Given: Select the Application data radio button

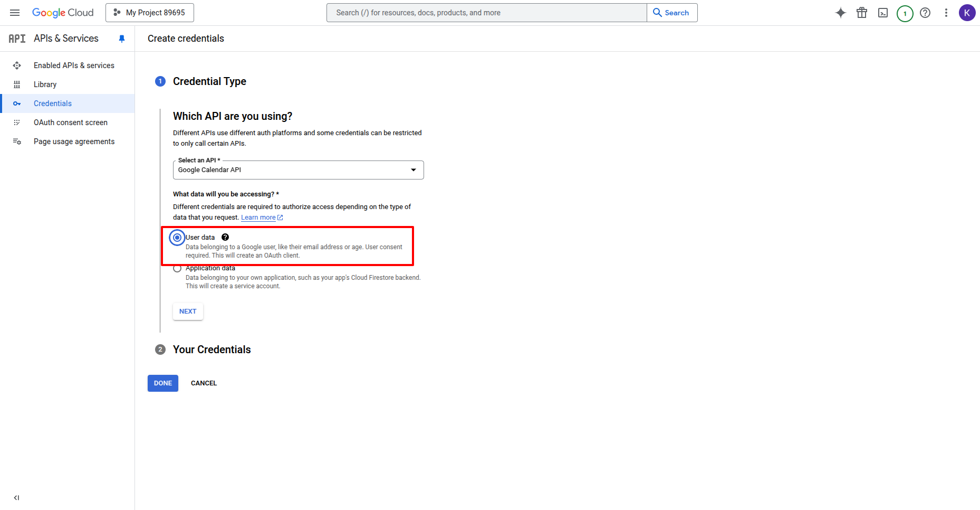Looking at the screenshot, I should [177, 269].
